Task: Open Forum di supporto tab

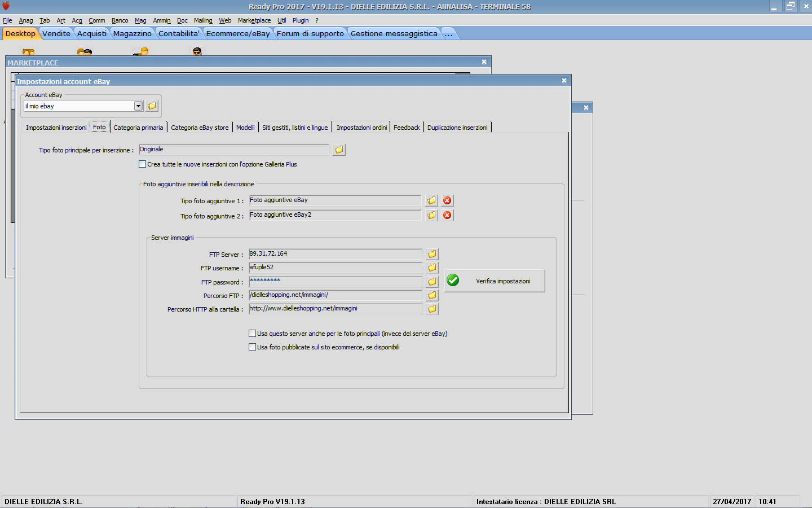Action: coord(310,33)
